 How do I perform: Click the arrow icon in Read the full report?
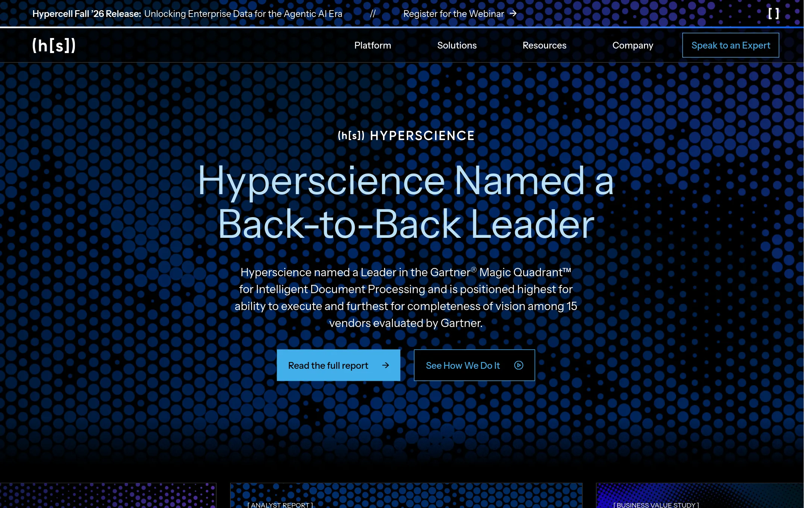pyautogui.click(x=386, y=365)
